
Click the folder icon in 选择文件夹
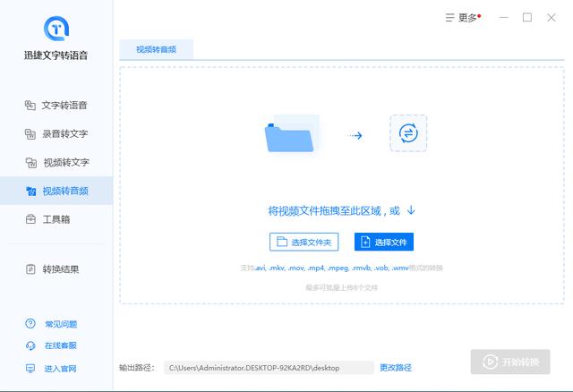[282, 242]
